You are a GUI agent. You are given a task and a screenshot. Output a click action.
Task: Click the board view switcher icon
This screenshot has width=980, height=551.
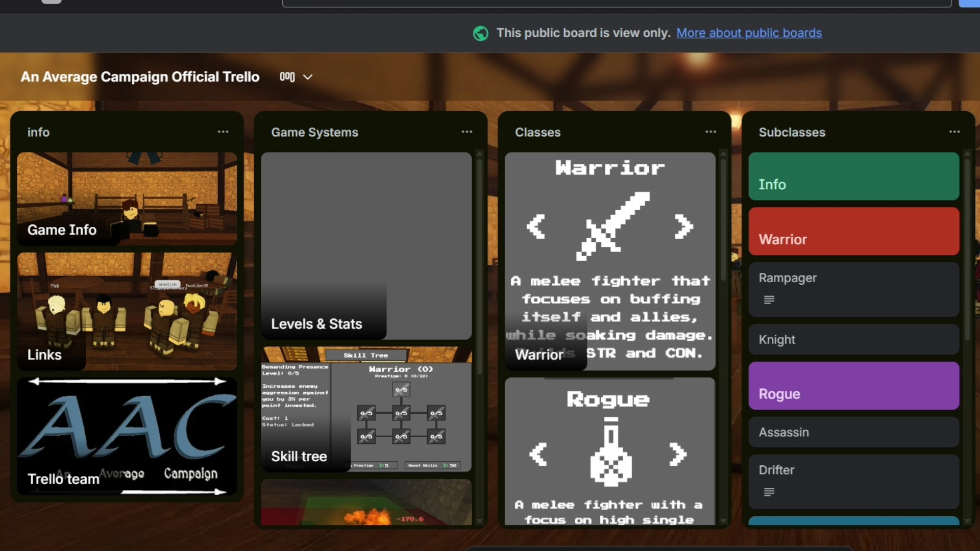[287, 77]
